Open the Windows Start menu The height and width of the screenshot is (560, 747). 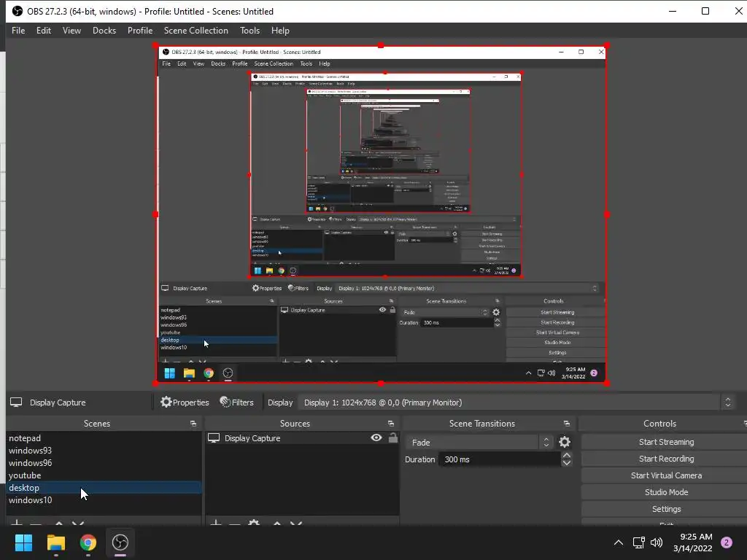click(x=23, y=542)
